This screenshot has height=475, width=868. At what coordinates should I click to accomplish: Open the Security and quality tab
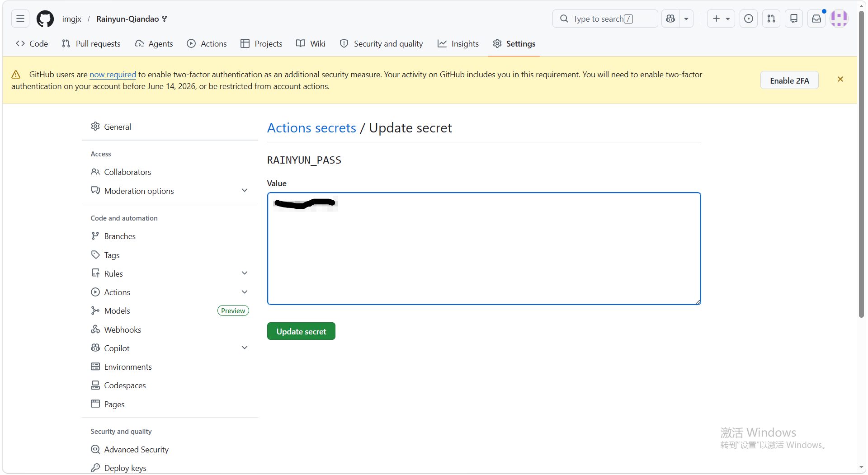coord(382,44)
